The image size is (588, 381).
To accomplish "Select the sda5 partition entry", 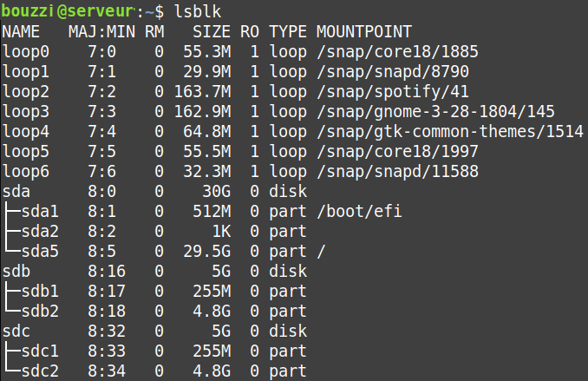I will click(x=40, y=251).
